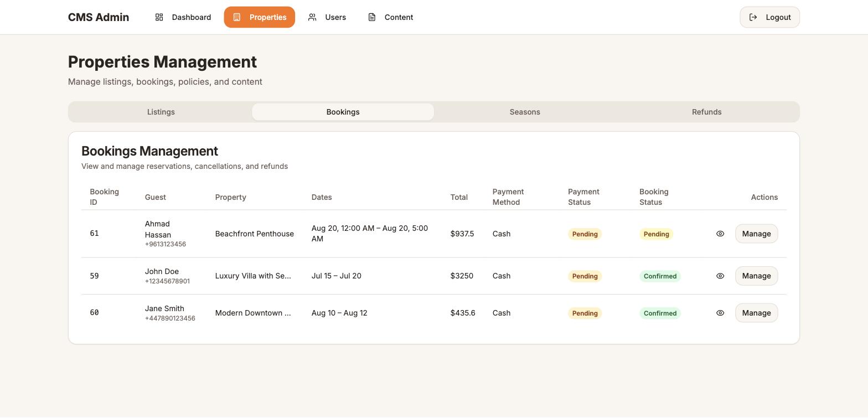Click guest name John Doe
Screen dimensions: 868x418
[162, 271]
